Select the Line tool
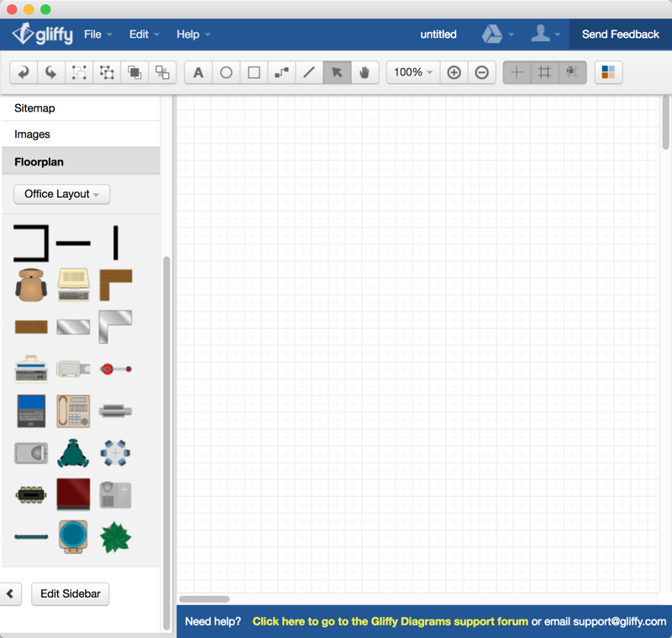 tap(309, 72)
